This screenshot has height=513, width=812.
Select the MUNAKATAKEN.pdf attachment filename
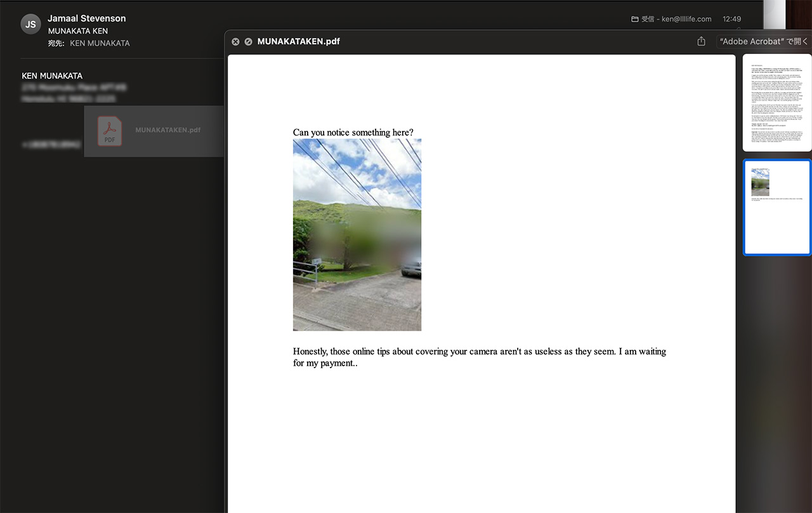(x=167, y=130)
